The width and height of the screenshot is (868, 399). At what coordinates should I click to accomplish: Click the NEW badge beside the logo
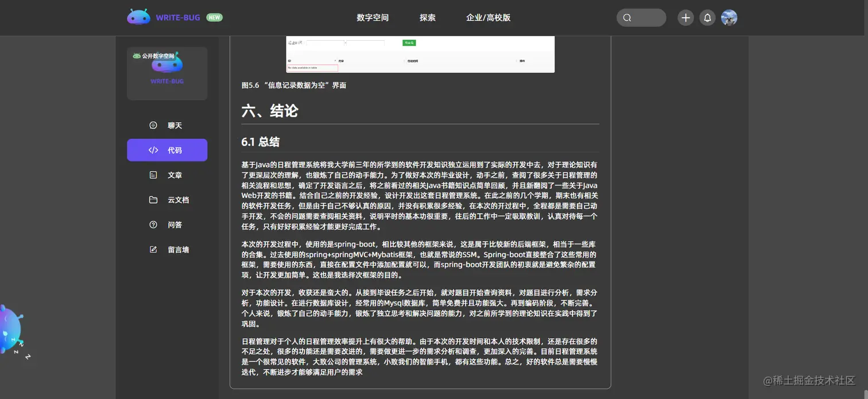pos(214,17)
